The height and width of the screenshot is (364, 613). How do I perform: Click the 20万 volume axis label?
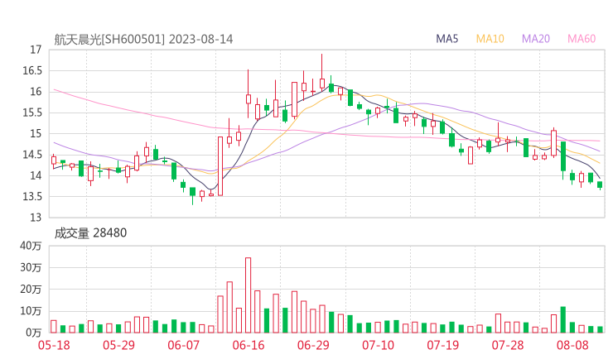pos(31,290)
